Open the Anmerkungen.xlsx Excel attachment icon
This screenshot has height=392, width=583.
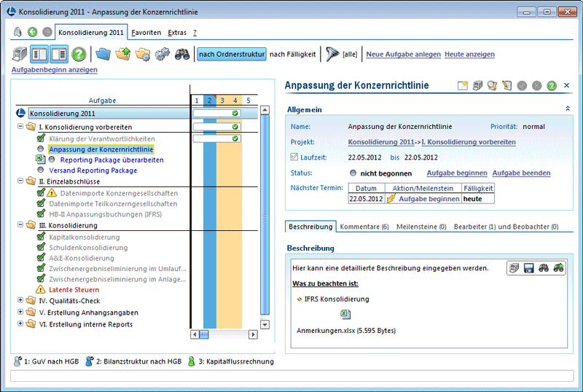pos(345,315)
